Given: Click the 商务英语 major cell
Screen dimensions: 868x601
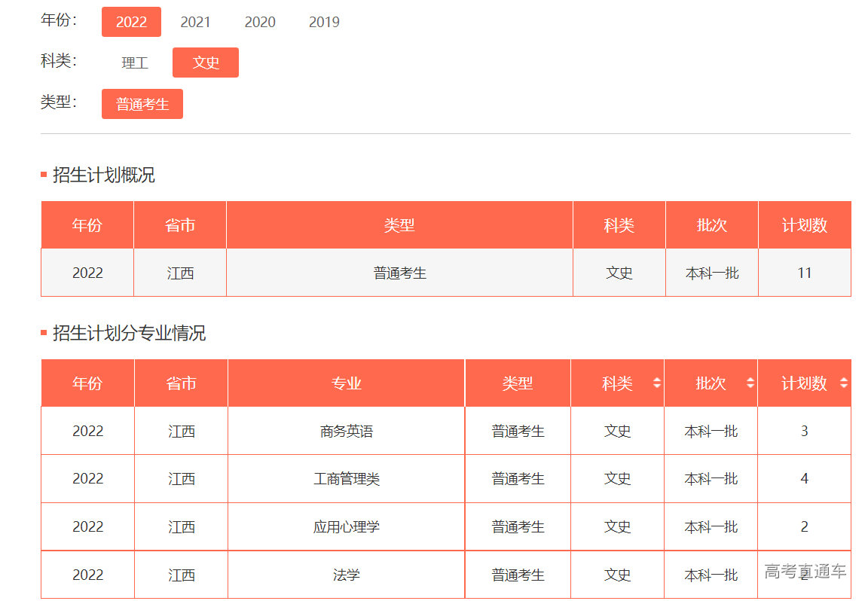Looking at the screenshot, I should [x=347, y=432].
